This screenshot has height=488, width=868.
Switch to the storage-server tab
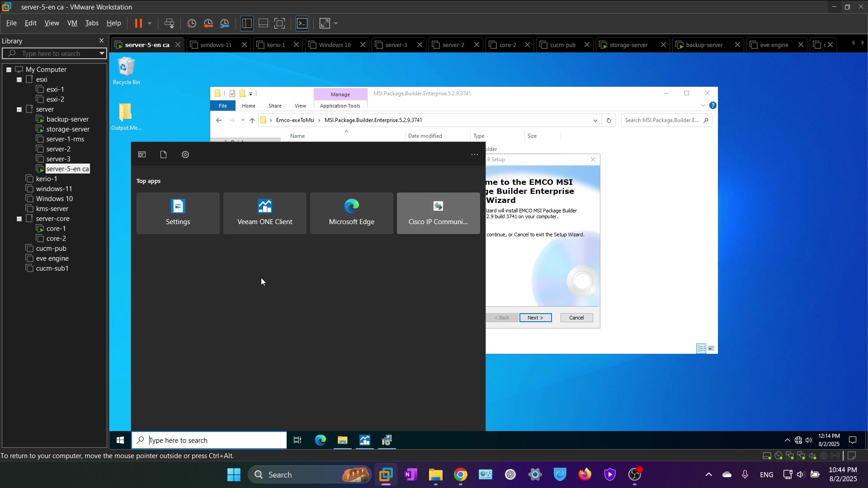[628, 45]
